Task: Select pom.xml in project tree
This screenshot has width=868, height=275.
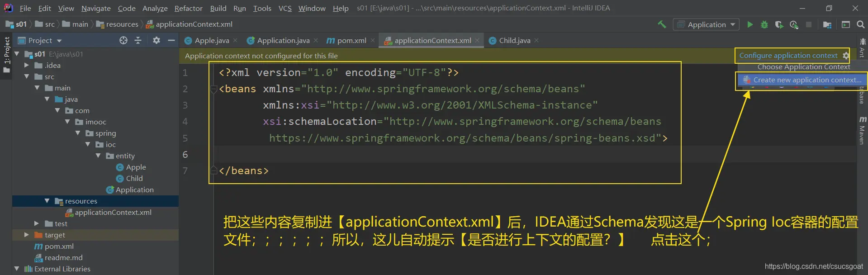Action: [54, 246]
